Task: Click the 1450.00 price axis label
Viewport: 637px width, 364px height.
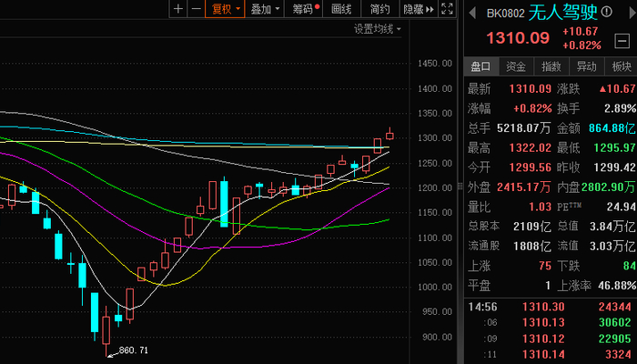Action: tap(435, 64)
